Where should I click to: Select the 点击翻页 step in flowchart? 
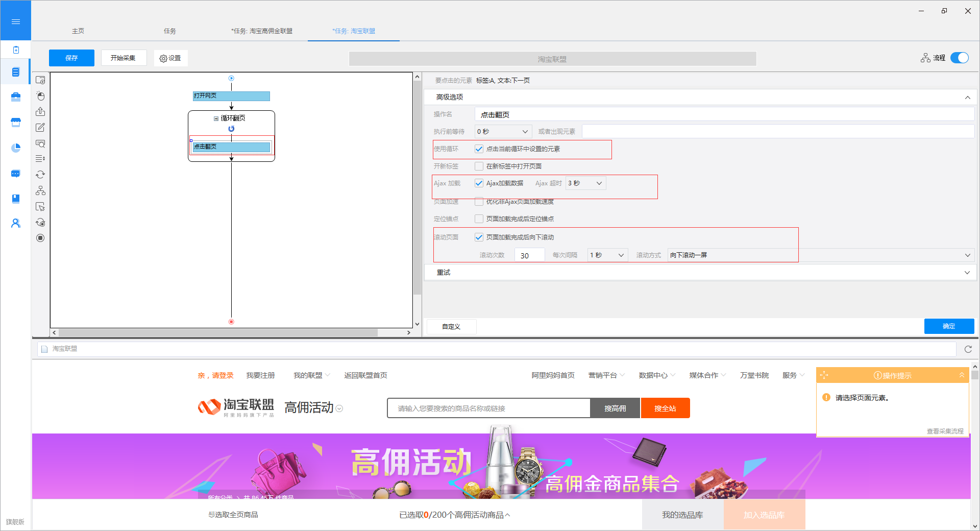pyautogui.click(x=231, y=147)
